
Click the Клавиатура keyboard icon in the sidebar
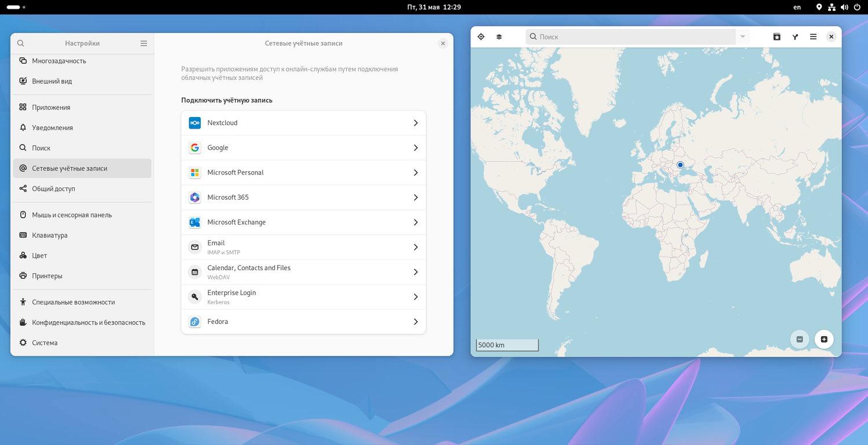click(23, 235)
